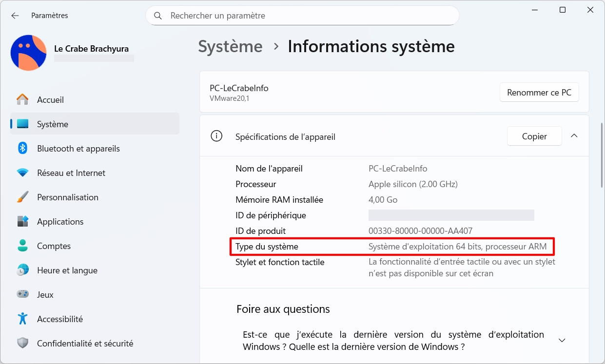Screen dimensions: 605x364
Task: Collapse the Spécifications de l'appareil section
Action: pyautogui.click(x=574, y=136)
